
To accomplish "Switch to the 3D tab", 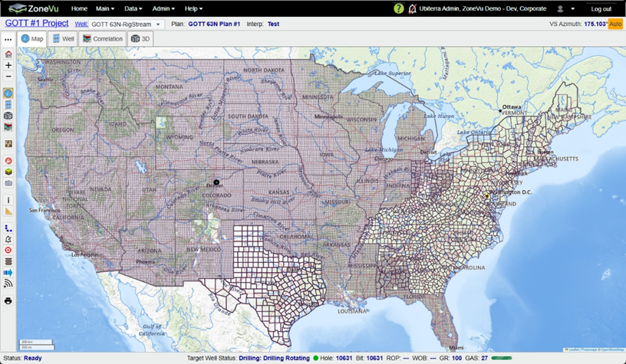I will click(140, 38).
